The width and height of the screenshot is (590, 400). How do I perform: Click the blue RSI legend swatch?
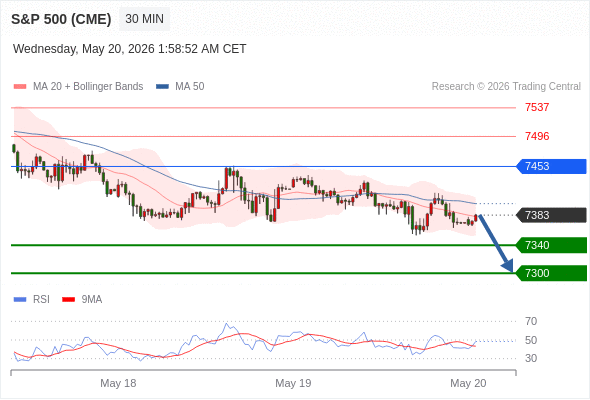pyautogui.click(x=20, y=300)
